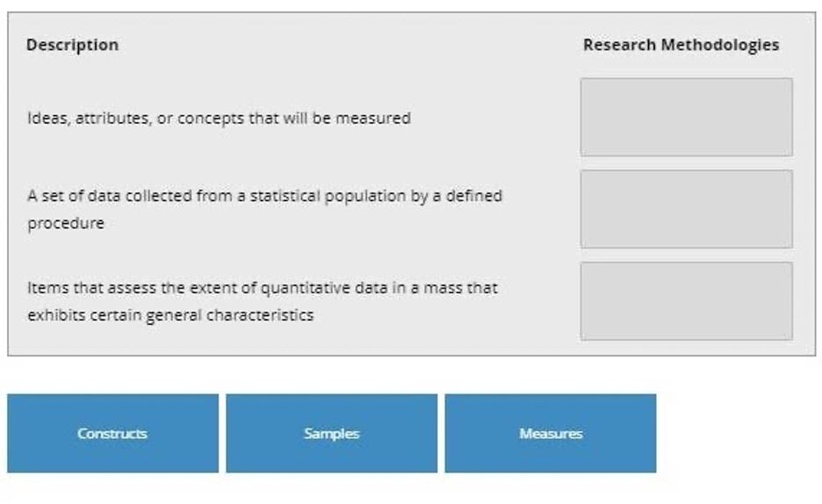Click the line 'exhibits certain general characteristics'

(171, 315)
